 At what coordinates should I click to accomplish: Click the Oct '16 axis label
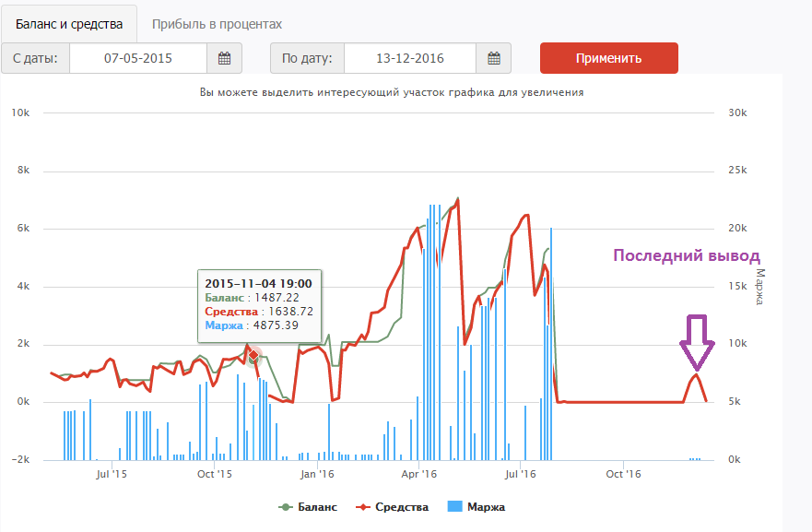(x=623, y=474)
